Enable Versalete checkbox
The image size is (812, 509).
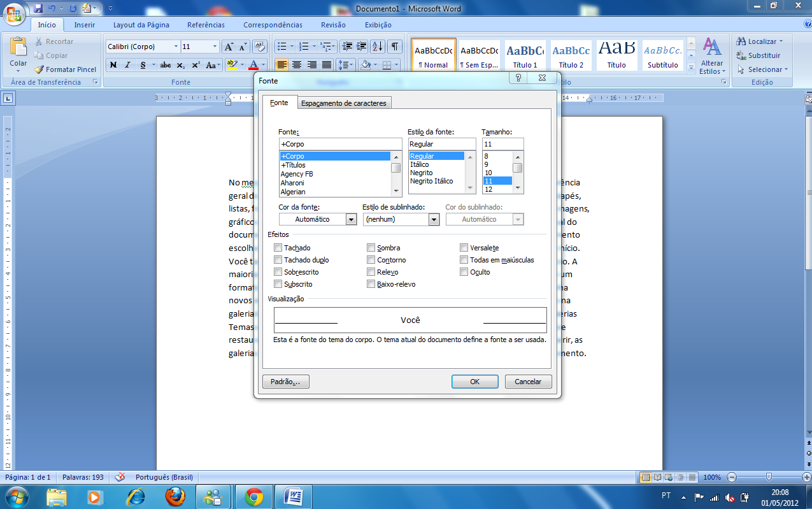click(464, 248)
